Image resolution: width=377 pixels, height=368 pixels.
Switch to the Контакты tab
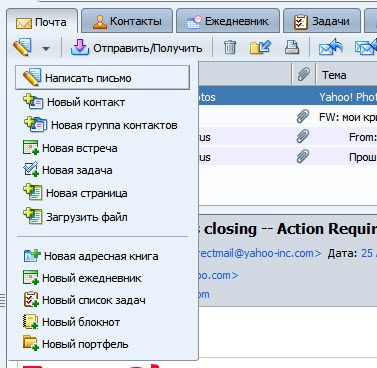[127, 21]
